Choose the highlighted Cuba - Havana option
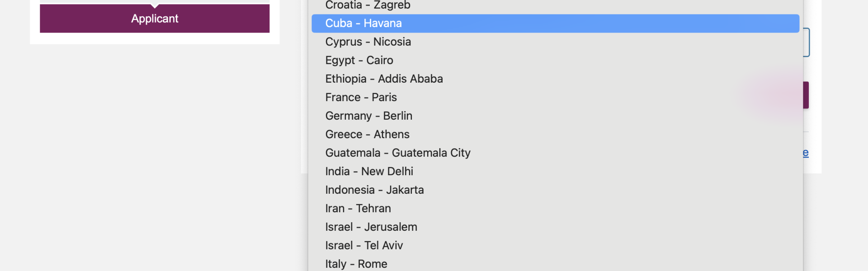Viewport: 868px width, 271px height. point(555,23)
